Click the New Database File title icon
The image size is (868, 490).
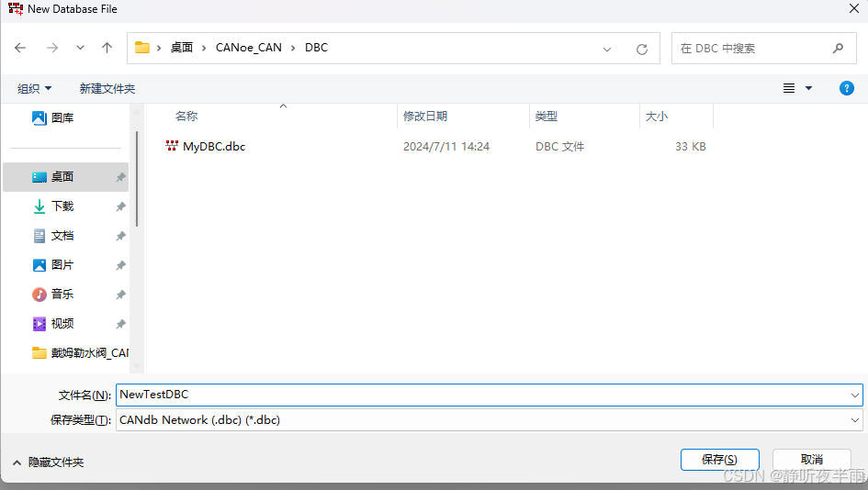16,9
